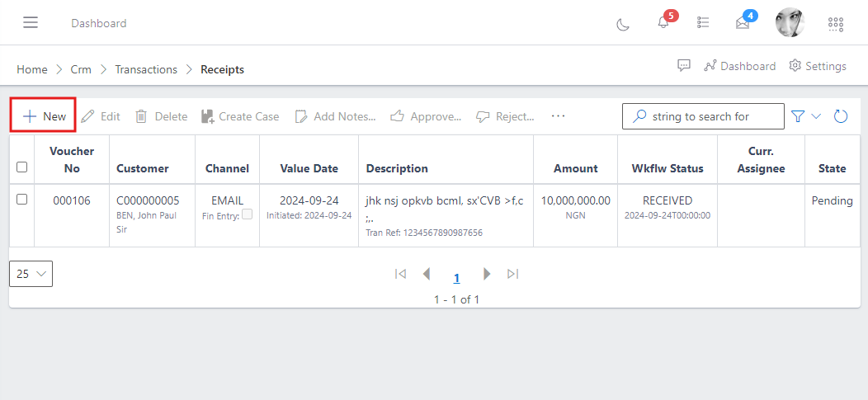Open the apps grid launcher

(835, 24)
